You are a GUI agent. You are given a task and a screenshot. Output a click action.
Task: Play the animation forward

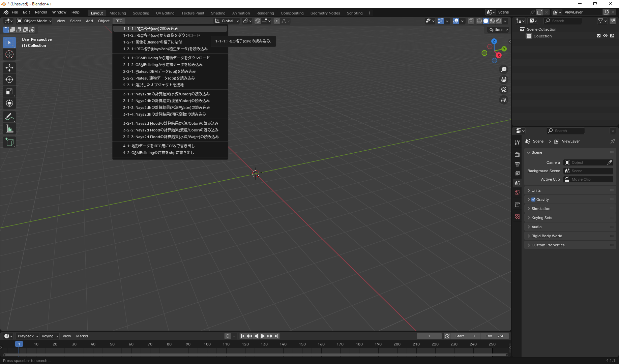click(263, 336)
